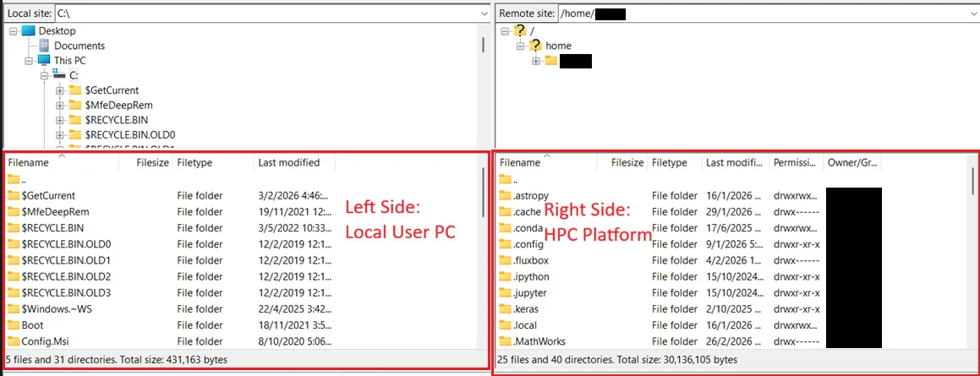Click the .MathWorks folder icon
The width and height of the screenshot is (980, 376).
505,341
